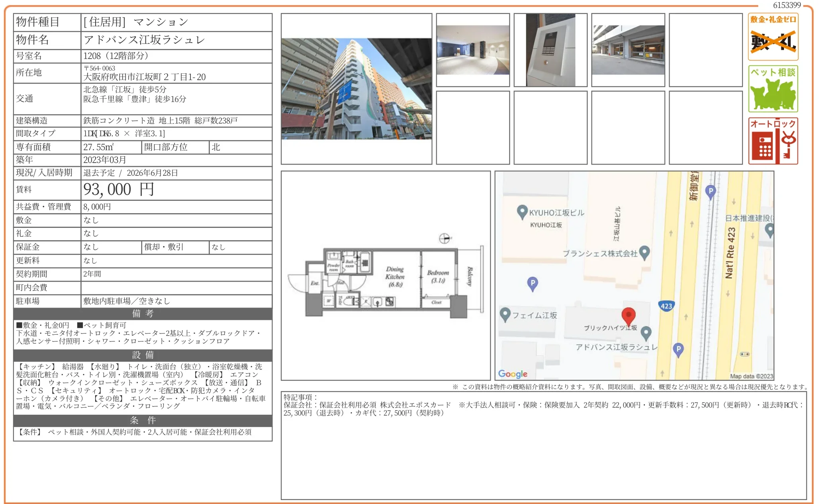Click the KYUHO江坂ビル map marker
Viewport: 819px width, 504px height.
(522, 212)
